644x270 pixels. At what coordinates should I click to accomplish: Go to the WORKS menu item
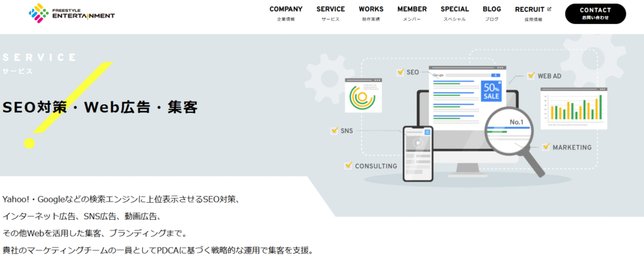point(371,13)
